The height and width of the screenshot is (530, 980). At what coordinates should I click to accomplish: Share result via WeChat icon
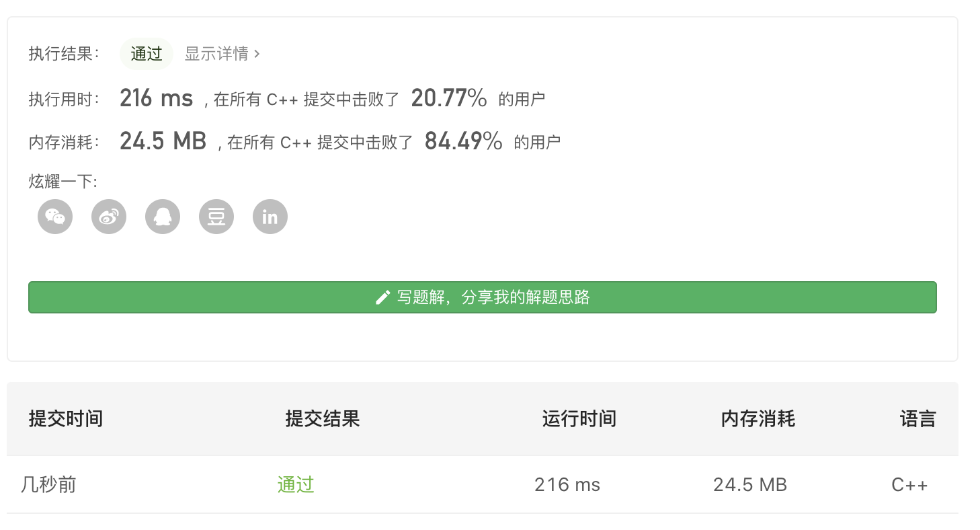(x=55, y=217)
